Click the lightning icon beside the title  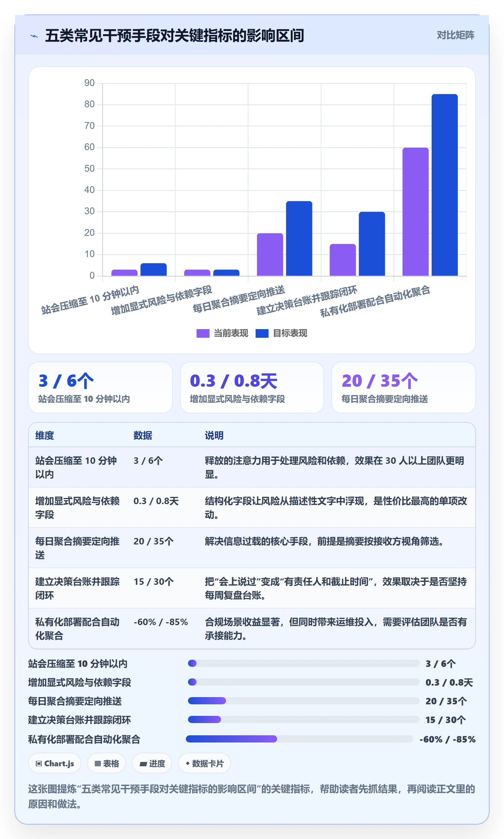34,36
